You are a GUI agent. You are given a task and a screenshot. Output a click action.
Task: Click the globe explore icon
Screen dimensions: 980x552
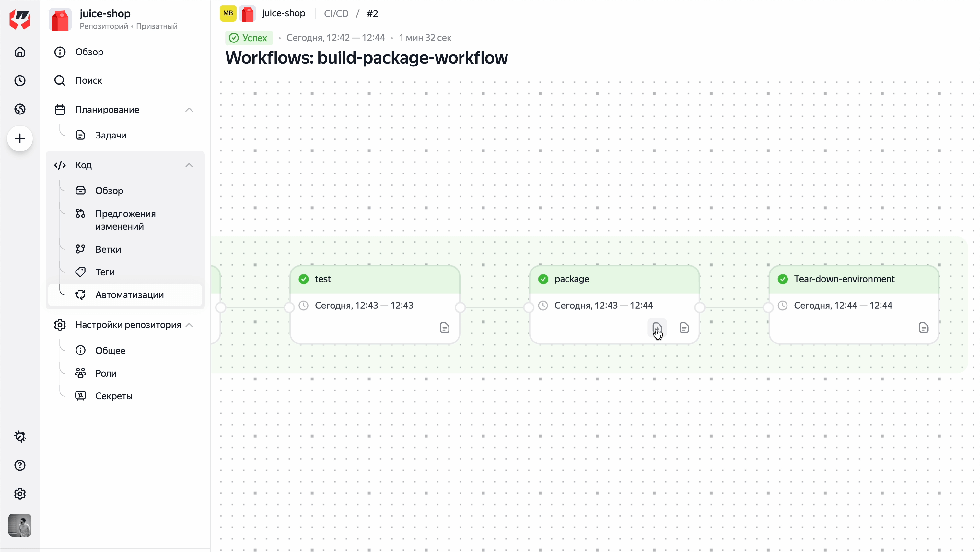pos(20,109)
